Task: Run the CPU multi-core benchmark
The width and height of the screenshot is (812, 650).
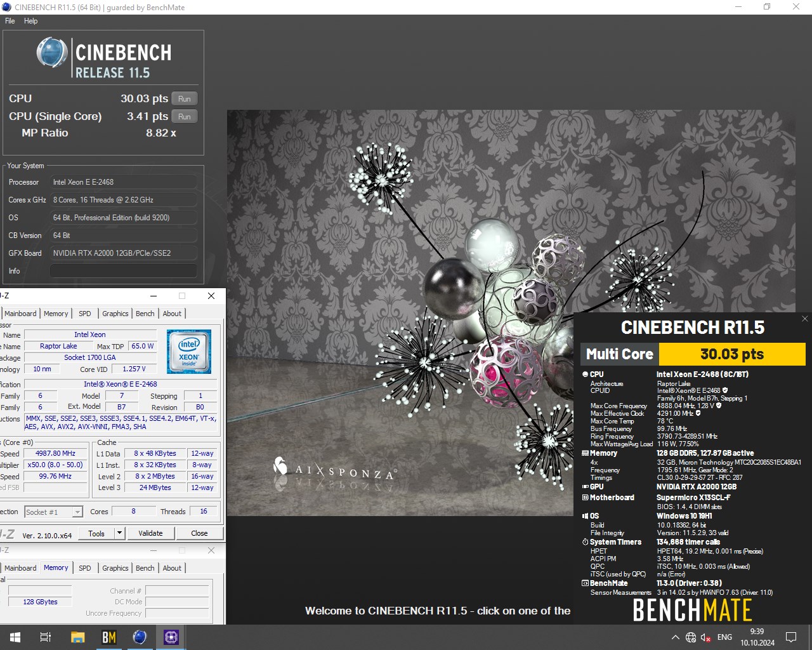Action: [185, 98]
